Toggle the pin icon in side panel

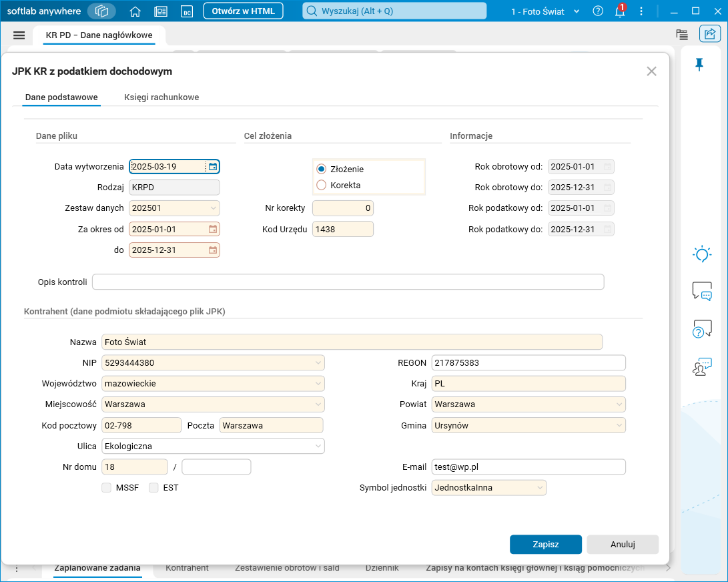click(x=699, y=65)
